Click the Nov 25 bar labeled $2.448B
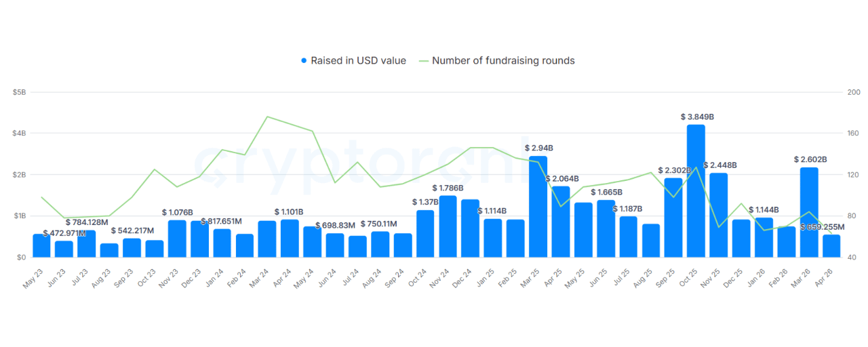868x347 pixels. (719, 216)
